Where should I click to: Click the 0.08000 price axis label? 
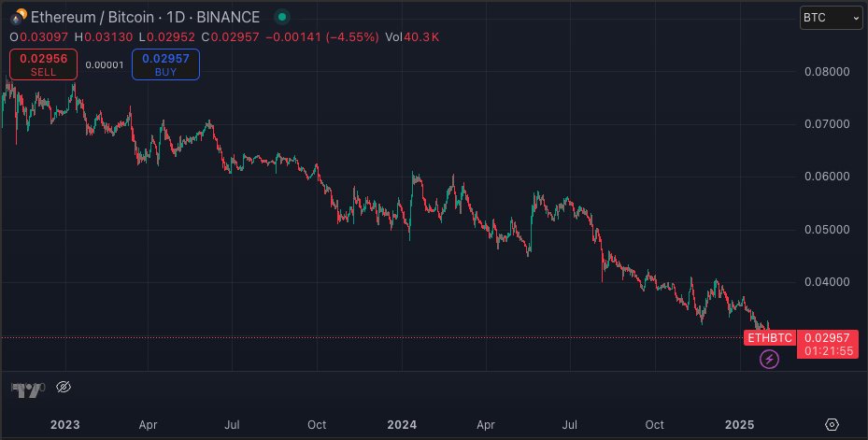tap(827, 71)
